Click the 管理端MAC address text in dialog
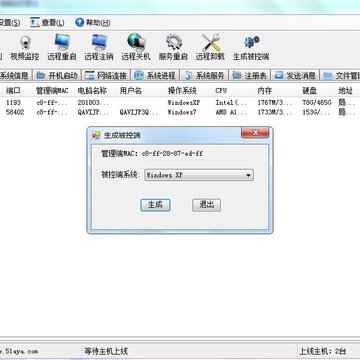The width and height of the screenshot is (360, 360). tap(152, 154)
